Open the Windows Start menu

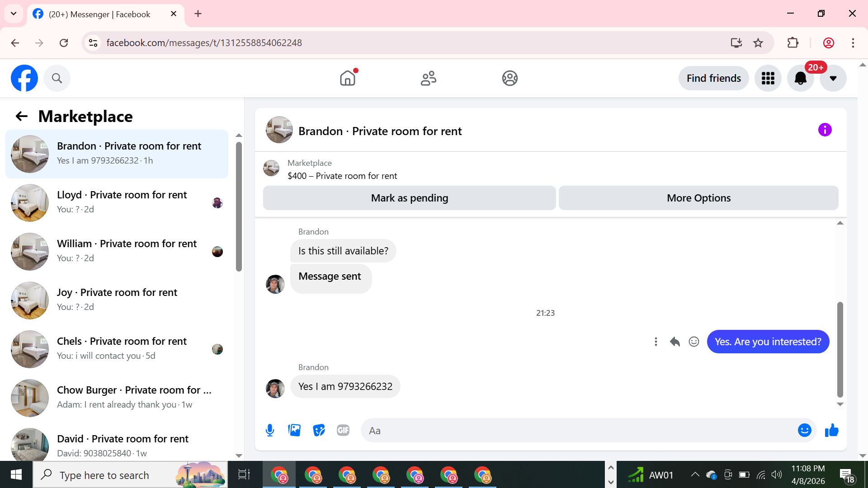tap(16, 475)
